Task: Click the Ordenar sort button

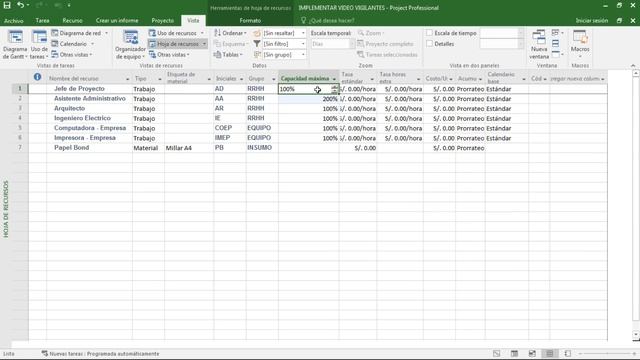Action: click(230, 33)
